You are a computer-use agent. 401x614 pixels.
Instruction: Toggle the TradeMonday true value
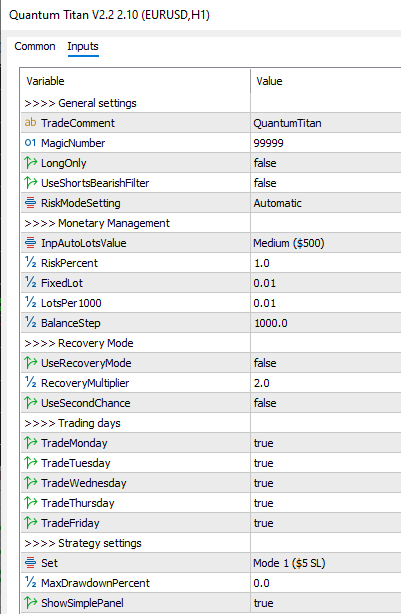click(326, 443)
